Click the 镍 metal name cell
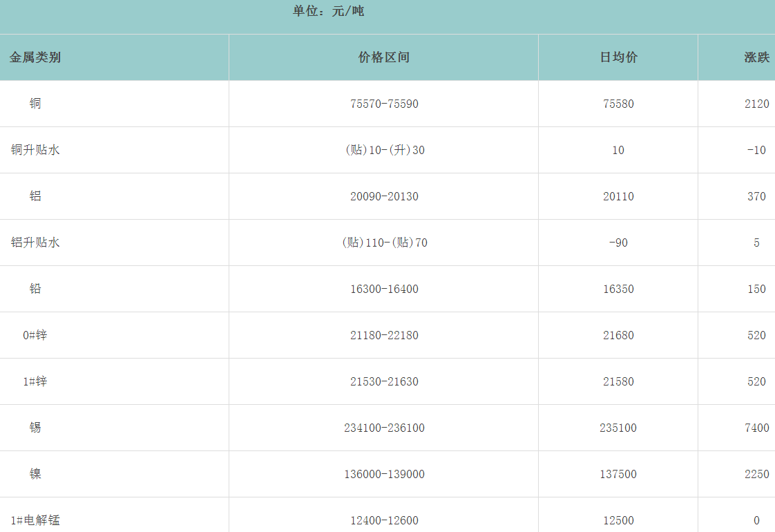This screenshot has width=775, height=532. point(35,474)
